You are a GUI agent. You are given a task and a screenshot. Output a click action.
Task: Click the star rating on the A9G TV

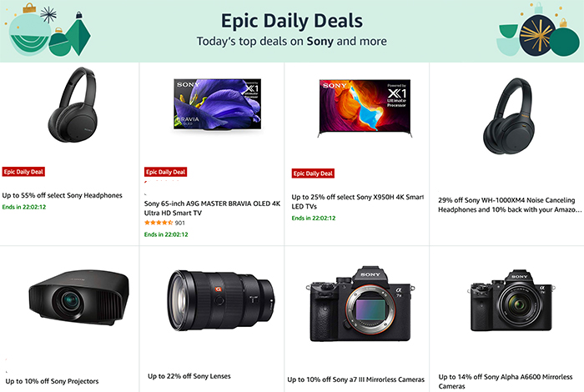coord(159,223)
